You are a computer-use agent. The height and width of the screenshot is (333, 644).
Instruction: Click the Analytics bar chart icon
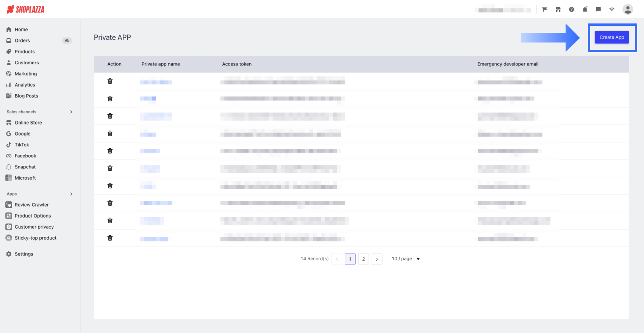9,85
